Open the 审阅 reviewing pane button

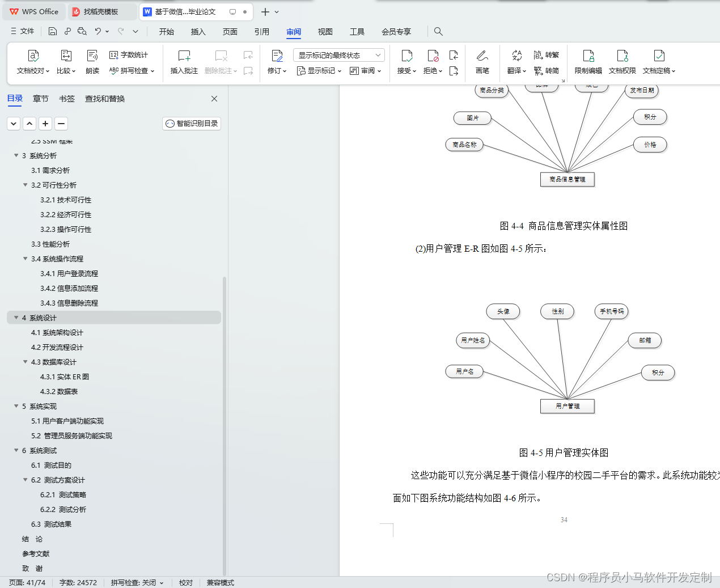coord(366,71)
